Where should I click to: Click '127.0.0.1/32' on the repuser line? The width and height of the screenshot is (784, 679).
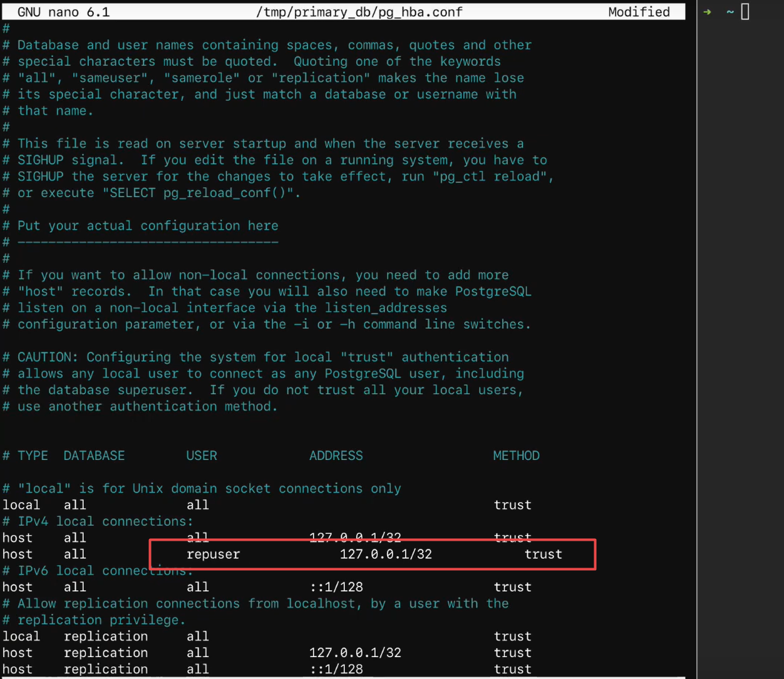point(386,554)
